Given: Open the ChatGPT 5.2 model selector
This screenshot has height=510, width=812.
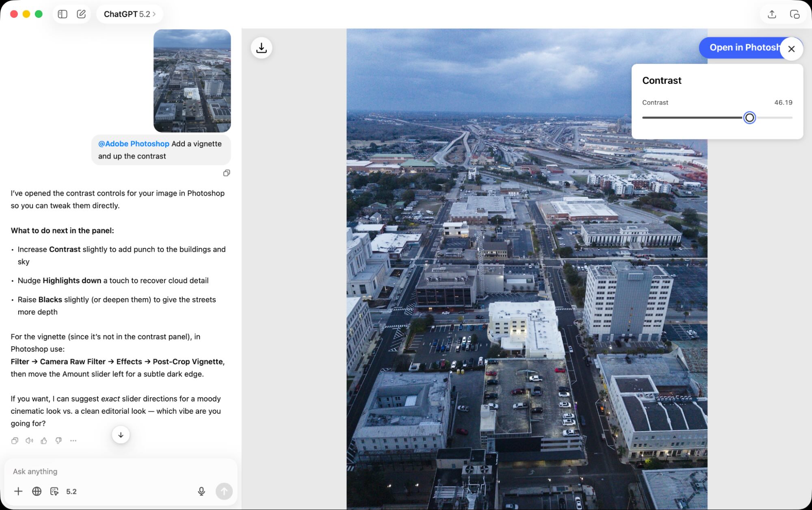Looking at the screenshot, I should (129, 14).
